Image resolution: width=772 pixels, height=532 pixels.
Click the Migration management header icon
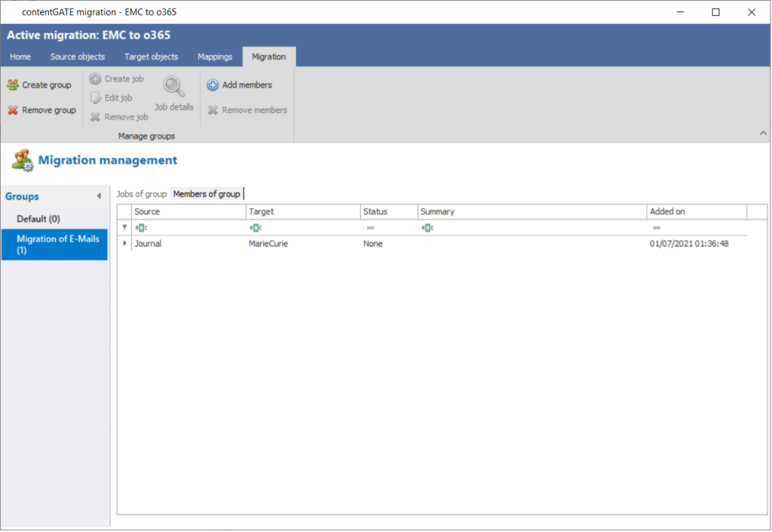pyautogui.click(x=21, y=160)
